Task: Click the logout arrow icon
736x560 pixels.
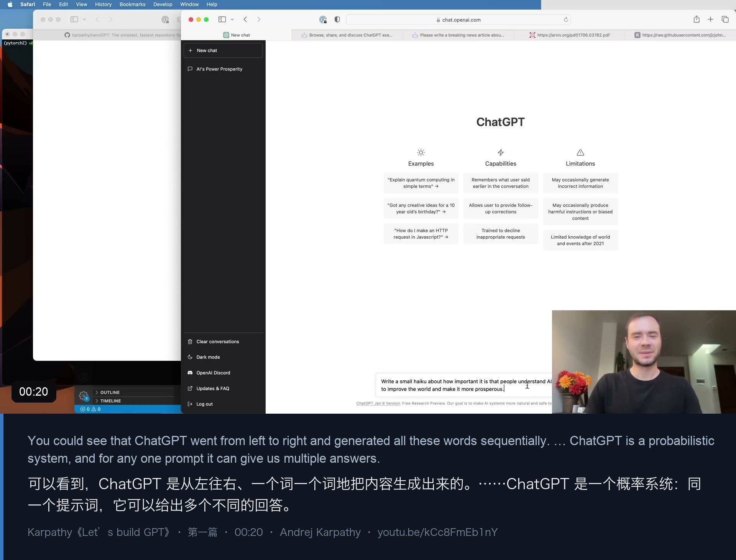Action: [190, 404]
